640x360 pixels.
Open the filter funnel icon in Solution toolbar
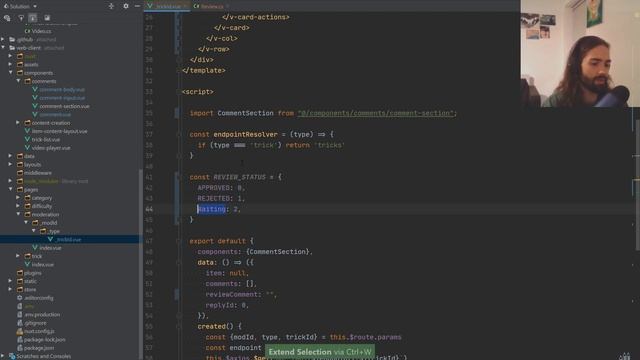click(x=21, y=18)
